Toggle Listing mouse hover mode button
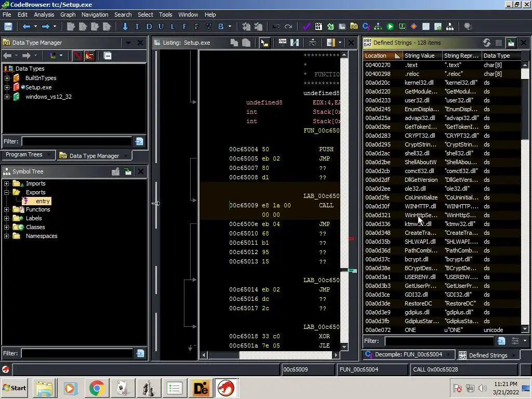532x399 pixels. [x=264, y=43]
